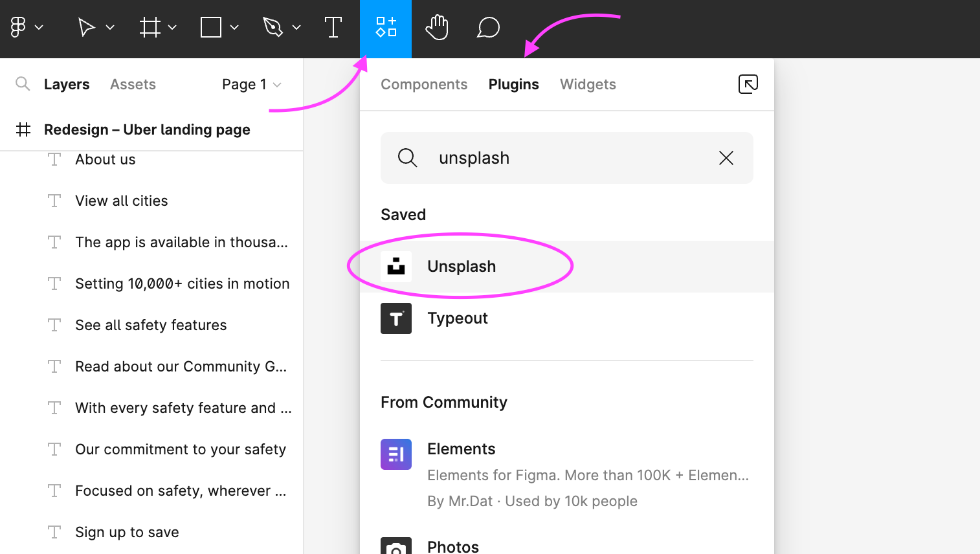Select the Pen tool
The width and height of the screenshot is (980, 554).
273,27
